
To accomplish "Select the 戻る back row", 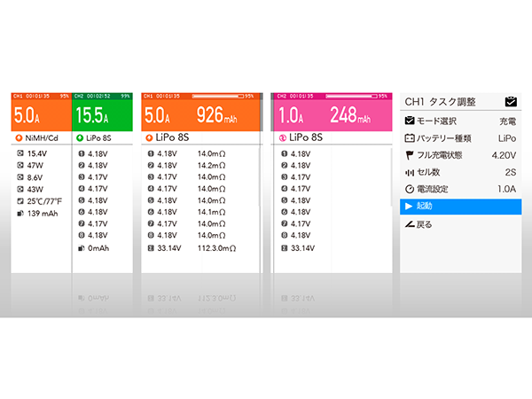I will (x=460, y=224).
